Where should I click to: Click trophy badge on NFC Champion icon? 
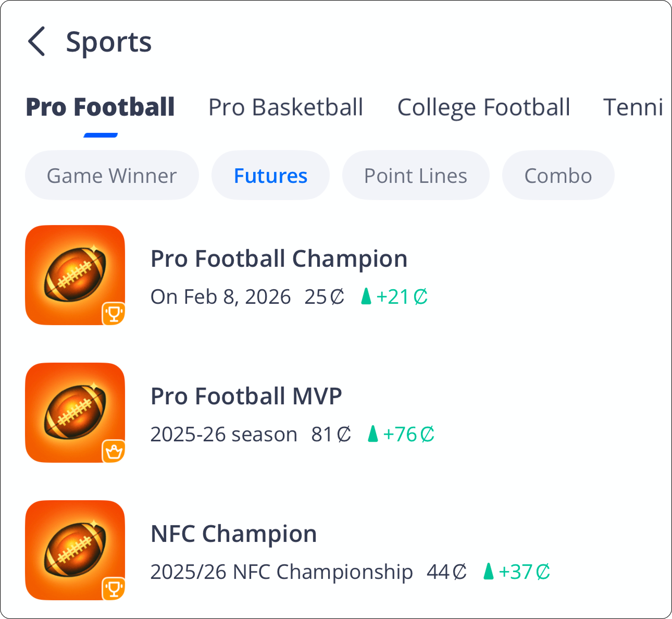[x=114, y=589]
